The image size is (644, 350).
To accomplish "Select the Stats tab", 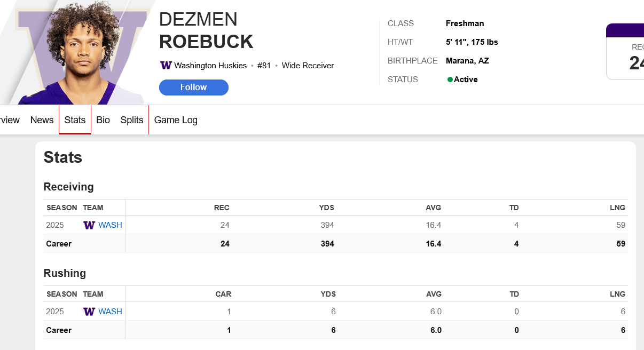I will tap(75, 120).
